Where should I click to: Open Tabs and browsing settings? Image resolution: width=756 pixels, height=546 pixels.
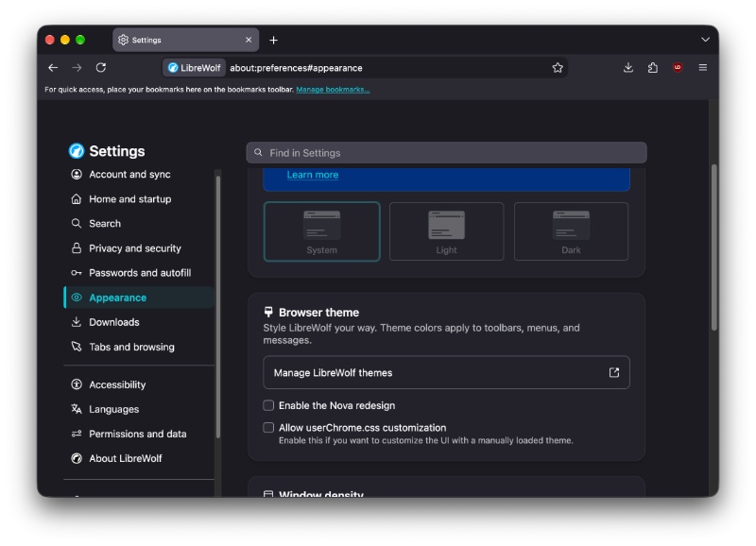point(139,347)
